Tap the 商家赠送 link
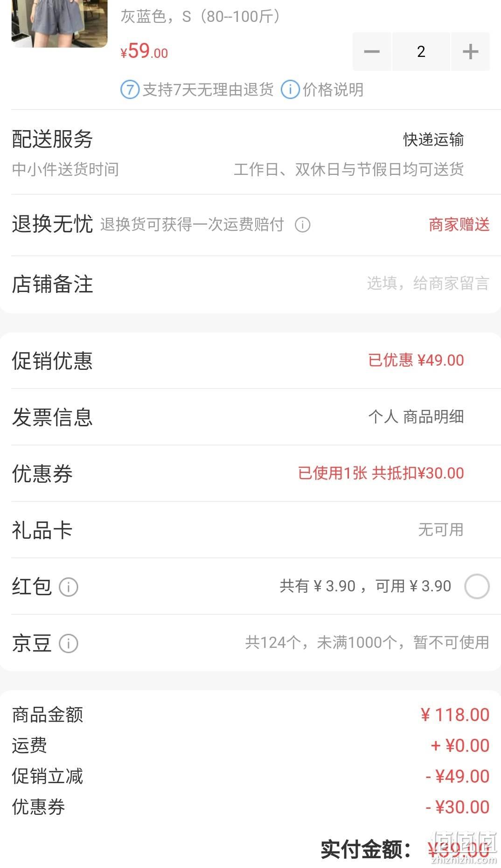The image size is (501, 868). point(459,225)
